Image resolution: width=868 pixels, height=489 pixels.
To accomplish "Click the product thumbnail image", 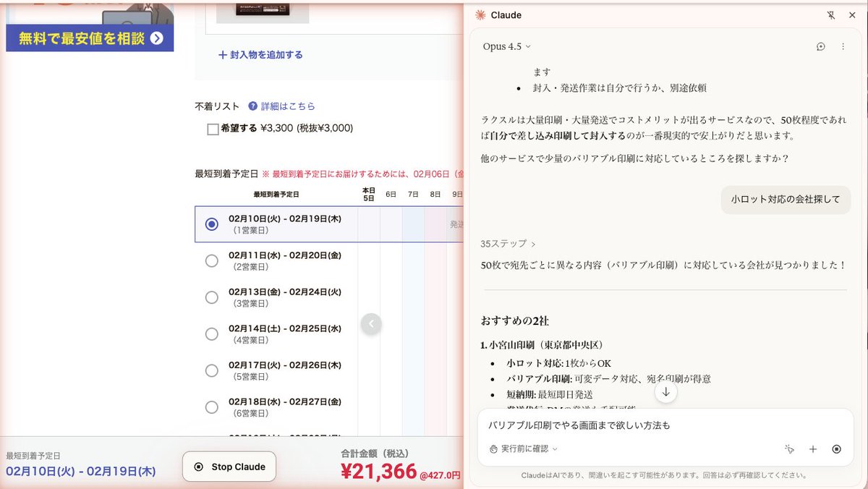I will pyautogui.click(x=263, y=11).
